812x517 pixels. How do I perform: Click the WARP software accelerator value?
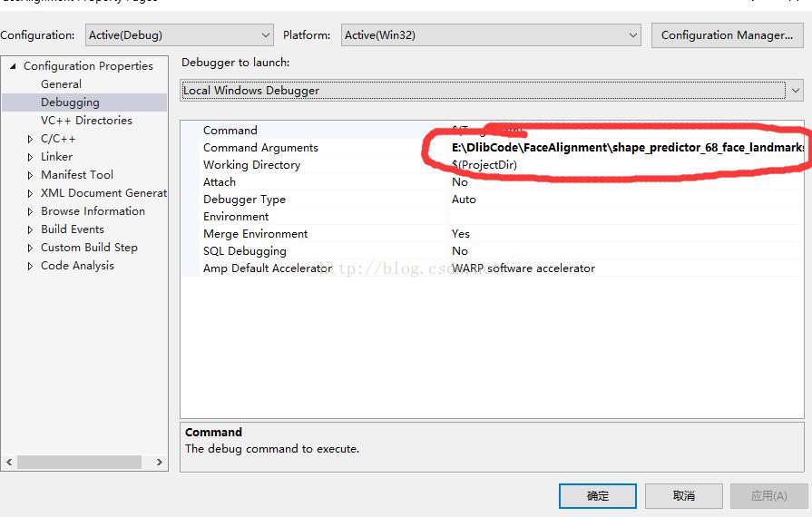pos(523,268)
